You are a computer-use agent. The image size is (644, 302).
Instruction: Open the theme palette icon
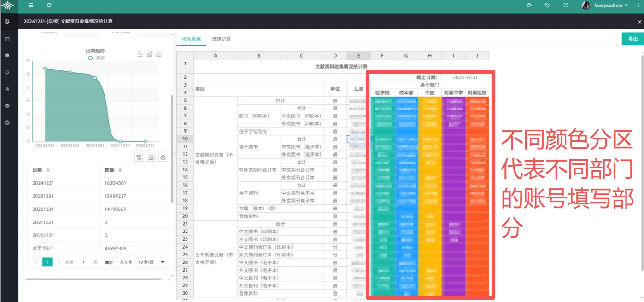[529, 6]
